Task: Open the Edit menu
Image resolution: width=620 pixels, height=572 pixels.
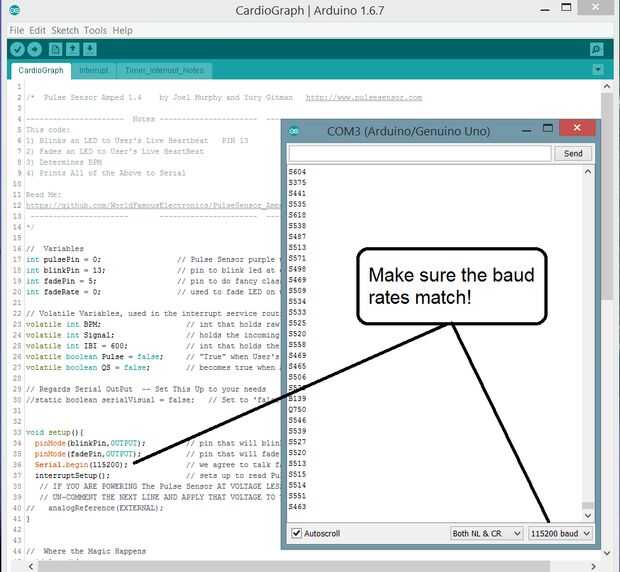Action: click(37, 30)
